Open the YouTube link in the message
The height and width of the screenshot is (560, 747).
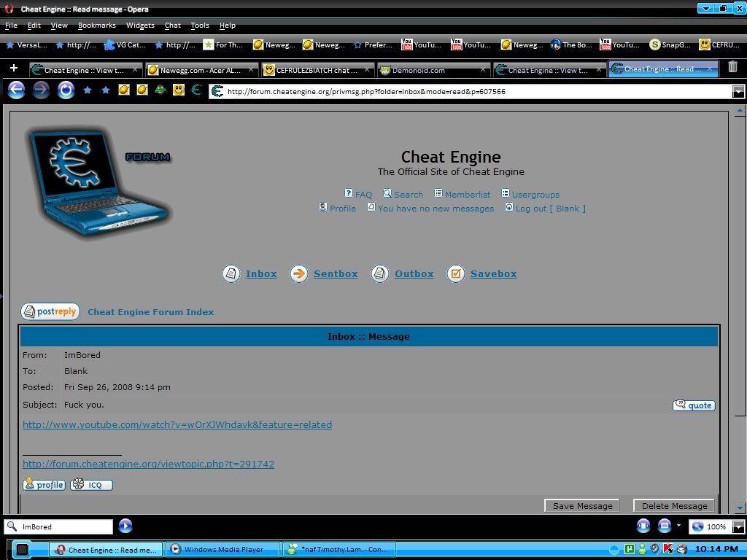177,425
